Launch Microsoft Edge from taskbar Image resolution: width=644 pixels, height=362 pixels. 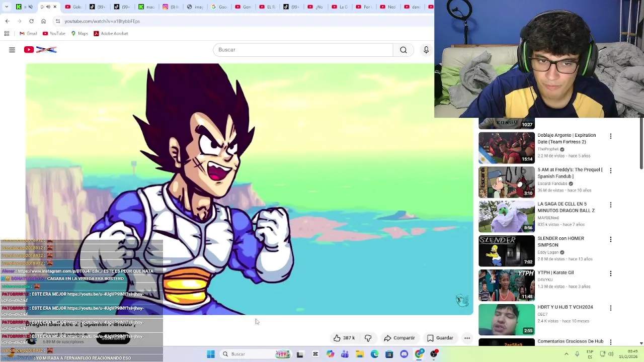tap(374, 354)
